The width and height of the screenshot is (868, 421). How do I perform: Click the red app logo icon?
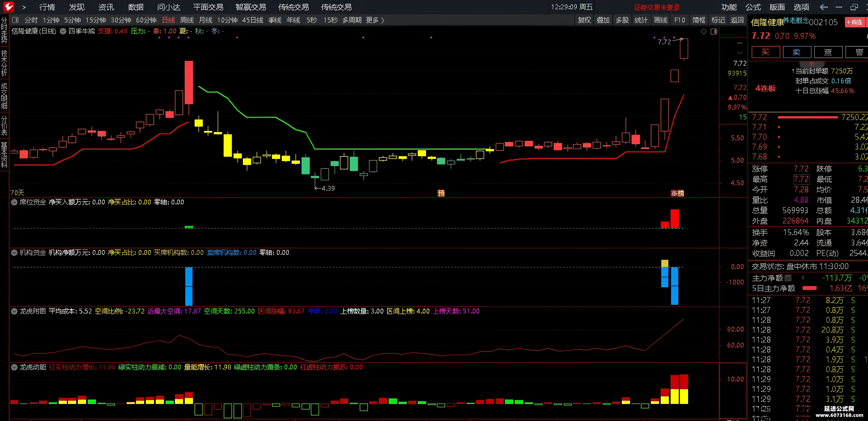(8, 7)
